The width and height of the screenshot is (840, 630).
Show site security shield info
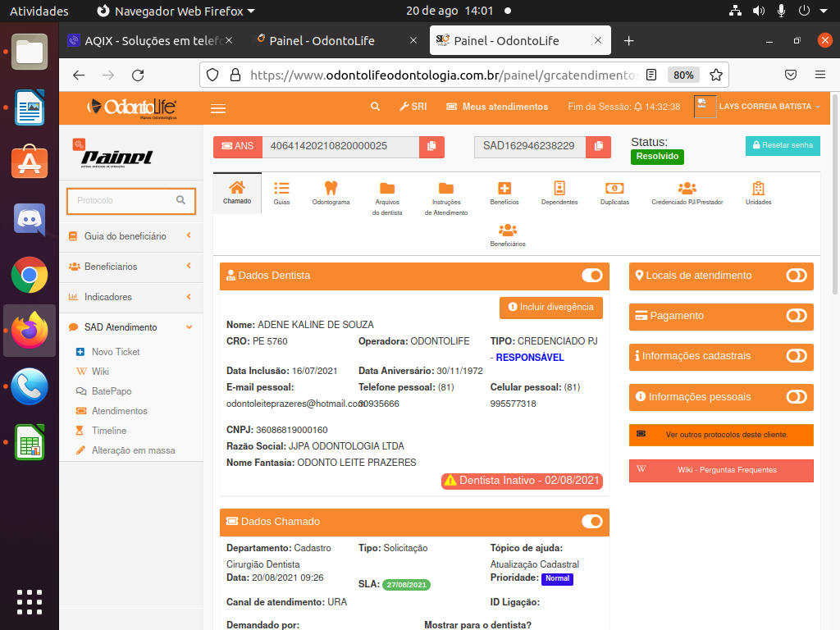click(212, 75)
